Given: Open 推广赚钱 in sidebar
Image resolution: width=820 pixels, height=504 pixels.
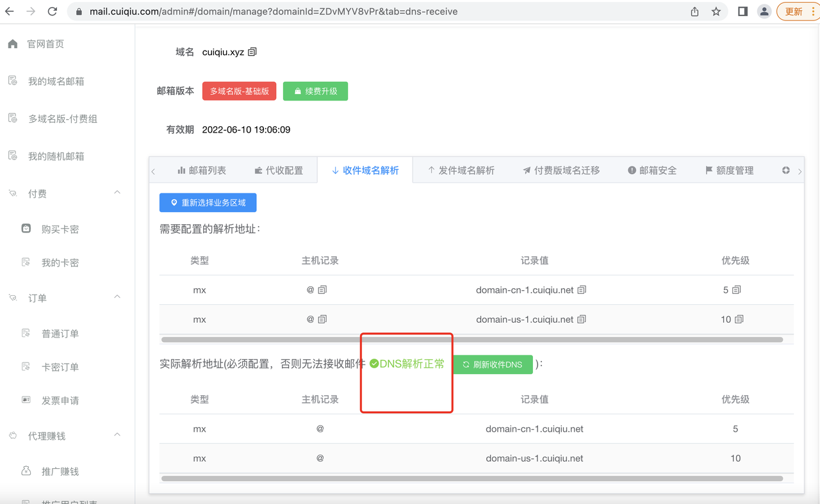Looking at the screenshot, I should pyautogui.click(x=60, y=471).
